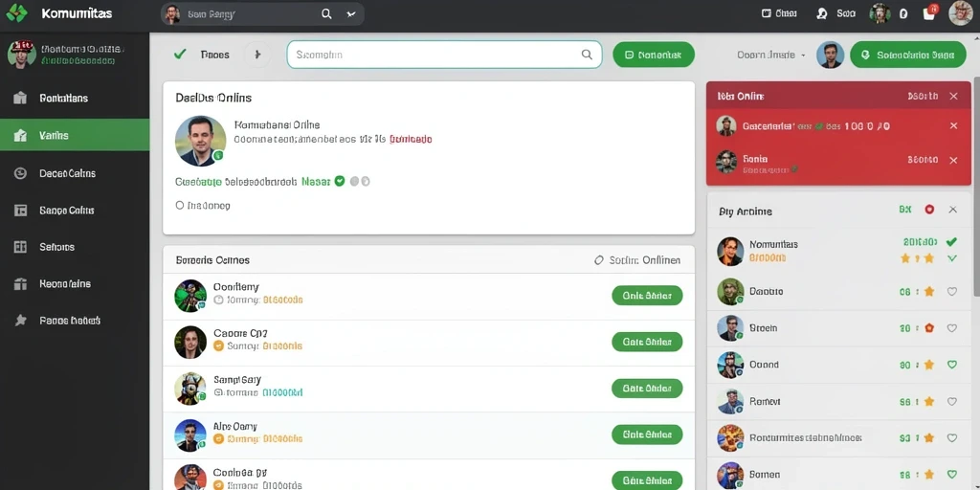Open the red Gomioade link
Viewport: 980px width, 490px height.
(411, 140)
